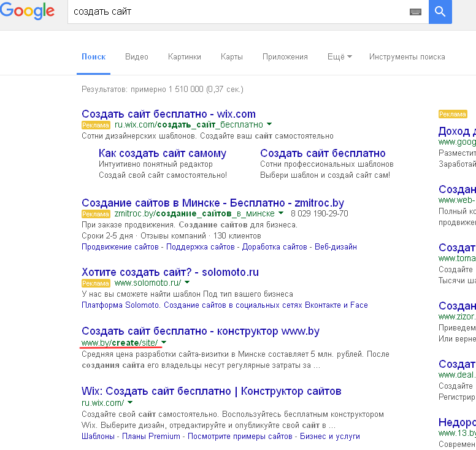This screenshot has height=450, width=476.
Task: Expand arrow beside zmitroc.by ad URL
Action: (281, 213)
